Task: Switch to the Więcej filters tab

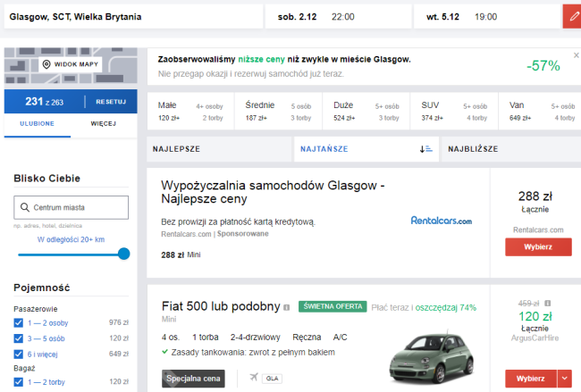Action: pos(103,123)
